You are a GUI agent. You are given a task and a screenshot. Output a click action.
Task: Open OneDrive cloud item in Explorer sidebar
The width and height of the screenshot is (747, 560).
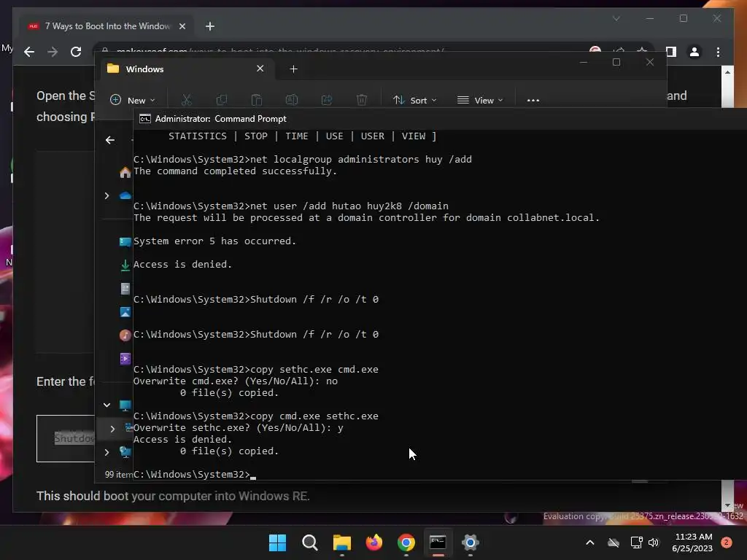coord(125,195)
